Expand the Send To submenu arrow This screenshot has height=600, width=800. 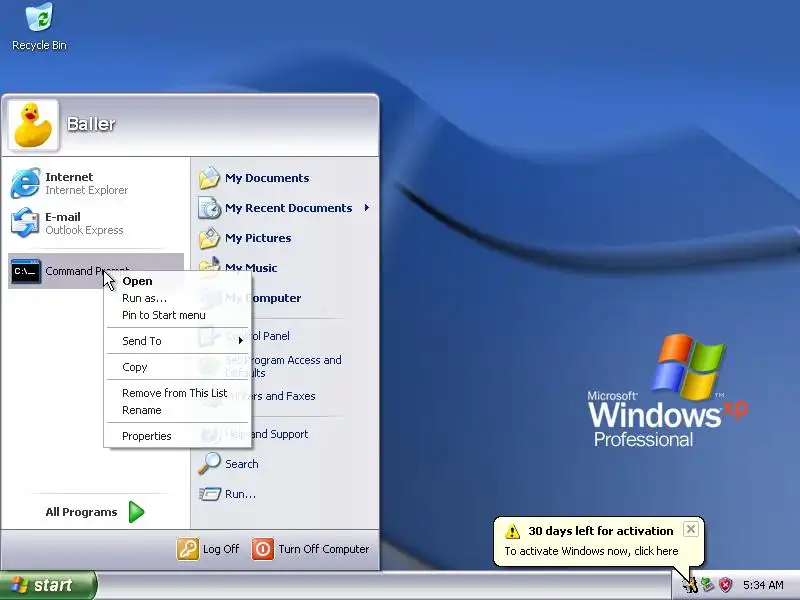[x=240, y=340]
